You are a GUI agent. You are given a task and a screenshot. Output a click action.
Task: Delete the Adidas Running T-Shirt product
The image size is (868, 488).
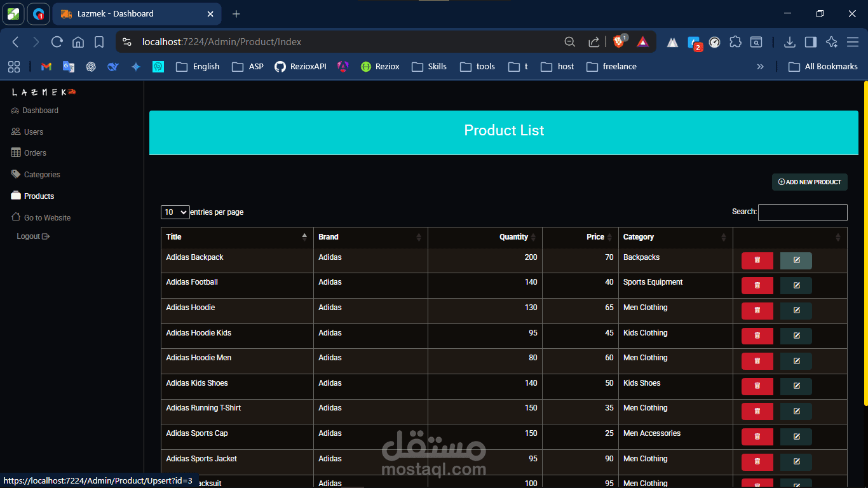[x=757, y=412]
